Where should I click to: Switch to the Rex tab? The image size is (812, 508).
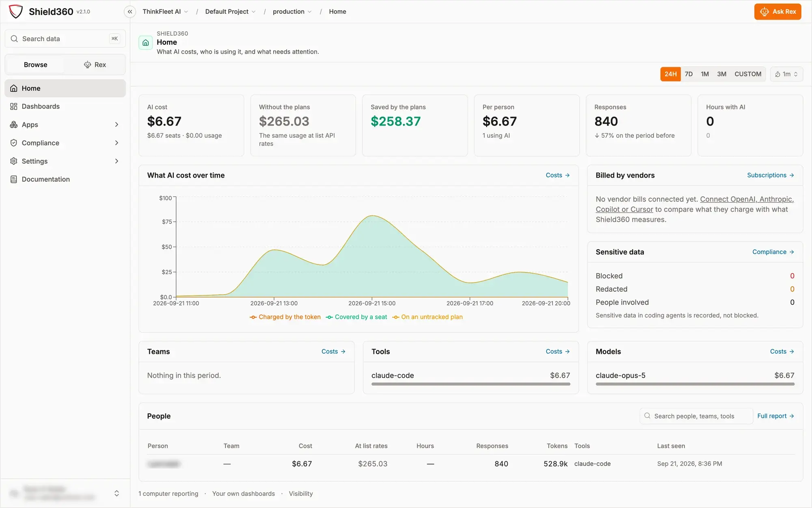(95, 65)
